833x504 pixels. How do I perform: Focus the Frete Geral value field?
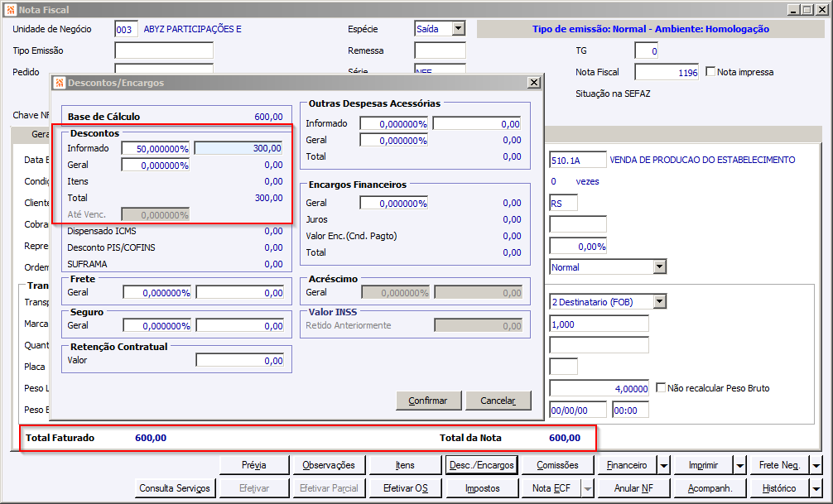[240, 293]
